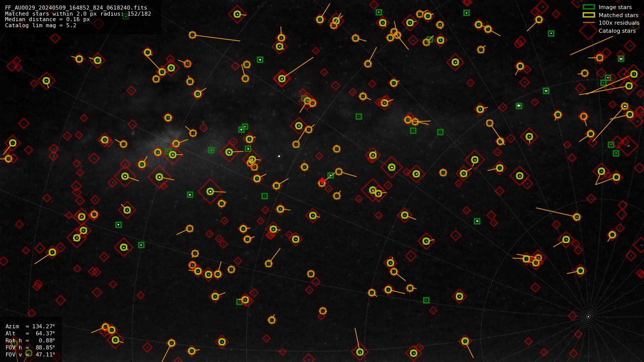Click the 'Catalog stars' legend label
The image size is (644, 362).
(617, 31)
